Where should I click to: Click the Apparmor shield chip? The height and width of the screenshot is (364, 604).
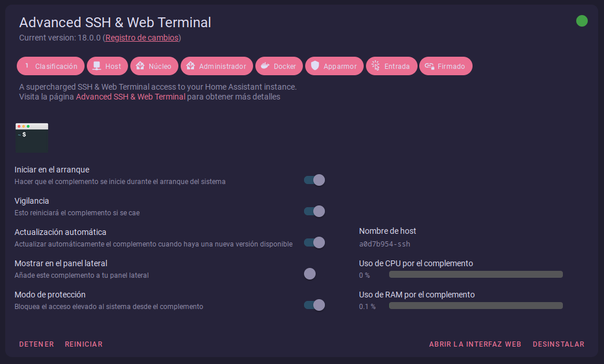pyautogui.click(x=334, y=67)
